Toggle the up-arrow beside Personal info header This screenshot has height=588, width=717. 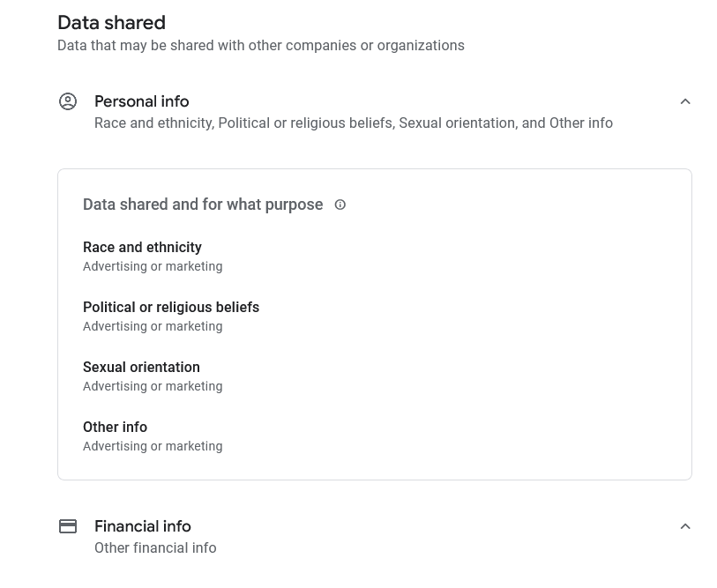click(x=685, y=101)
